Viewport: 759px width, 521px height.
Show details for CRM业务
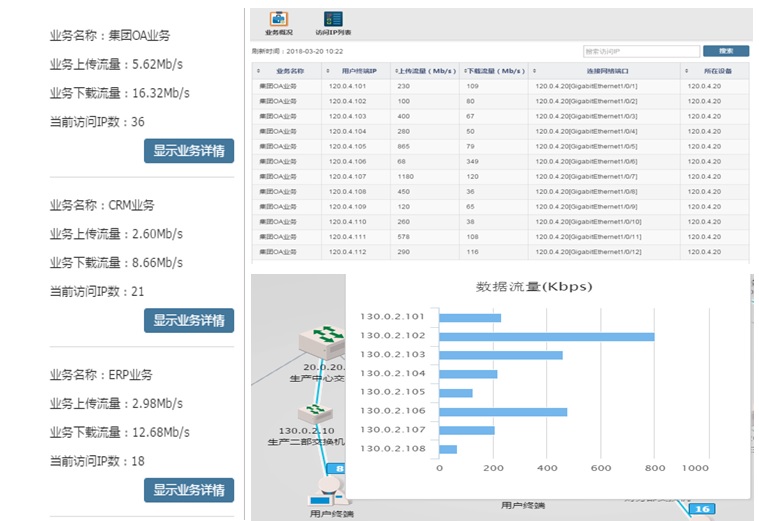tap(189, 320)
